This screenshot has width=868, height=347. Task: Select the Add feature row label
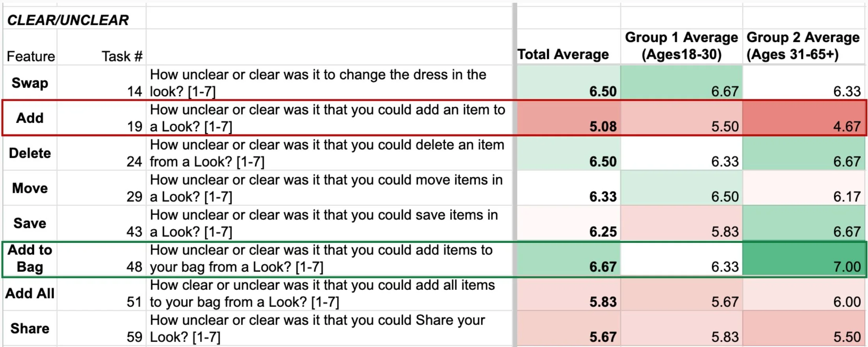tap(30, 118)
